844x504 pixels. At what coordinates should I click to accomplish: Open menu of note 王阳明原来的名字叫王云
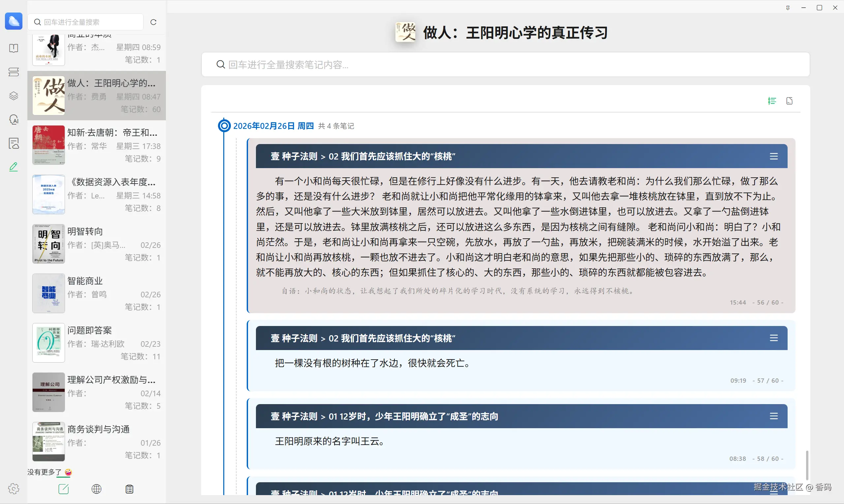tap(774, 416)
